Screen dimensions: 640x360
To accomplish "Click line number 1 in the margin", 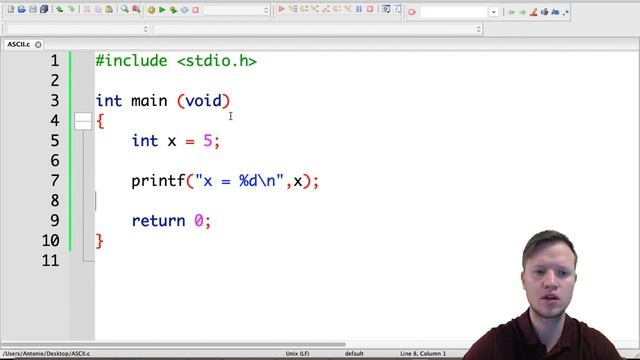I will point(55,61).
